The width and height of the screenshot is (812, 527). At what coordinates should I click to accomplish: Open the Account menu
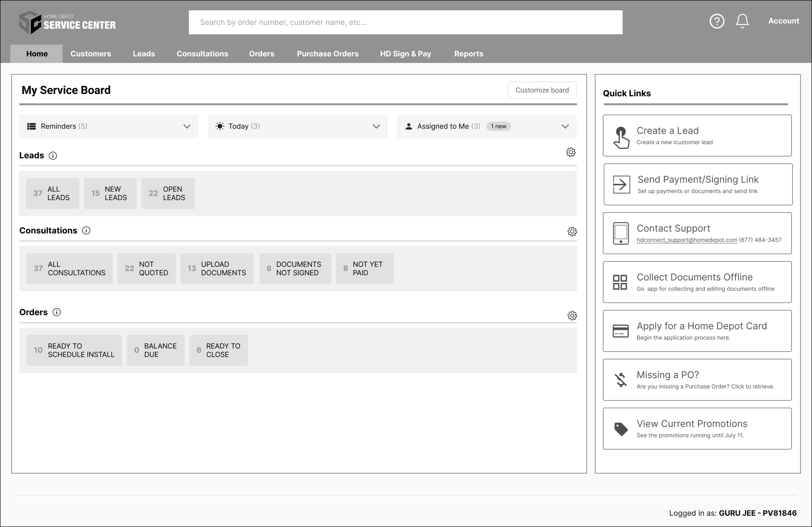[x=783, y=21]
